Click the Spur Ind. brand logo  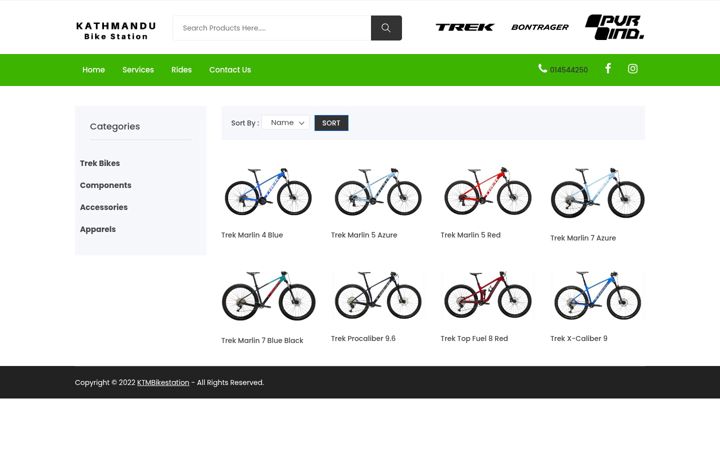pyautogui.click(x=614, y=27)
